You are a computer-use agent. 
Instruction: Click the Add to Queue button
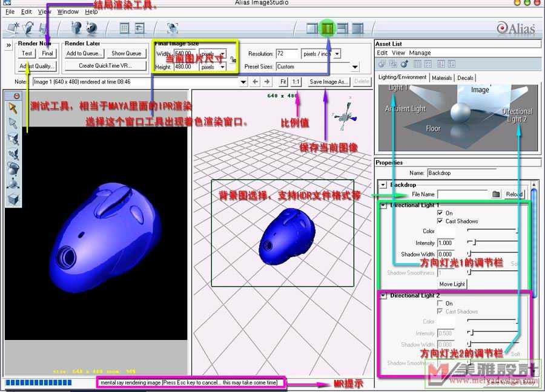(84, 53)
